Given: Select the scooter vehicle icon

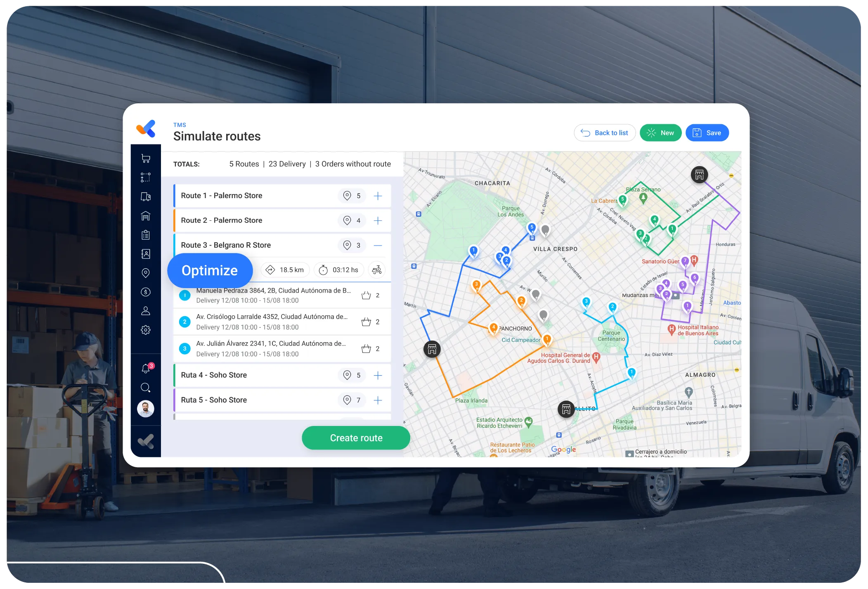Looking at the screenshot, I should [376, 270].
